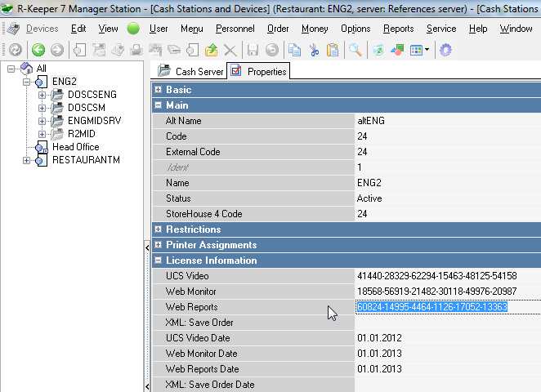Expand the Printer Assignments section
Image resolution: width=541 pixels, height=392 pixels.
[158, 245]
